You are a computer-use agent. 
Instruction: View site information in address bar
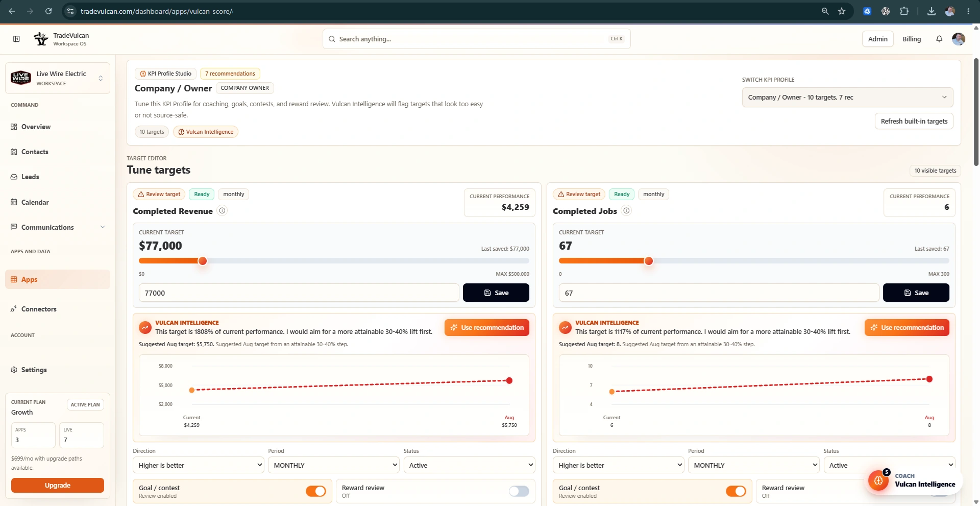(x=71, y=11)
